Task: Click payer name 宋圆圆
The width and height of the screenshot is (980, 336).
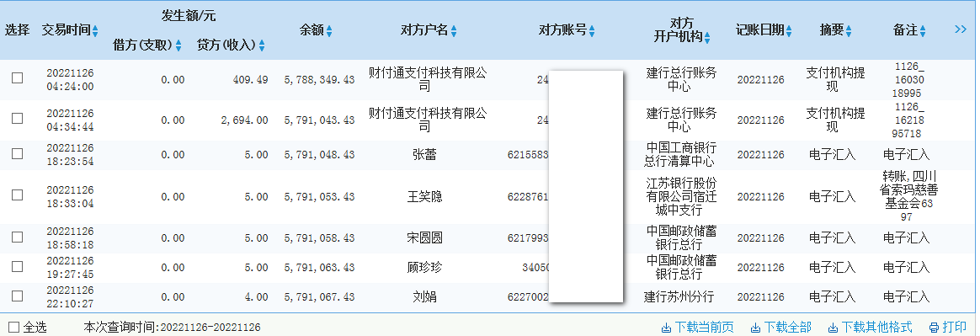Action: 425,237
